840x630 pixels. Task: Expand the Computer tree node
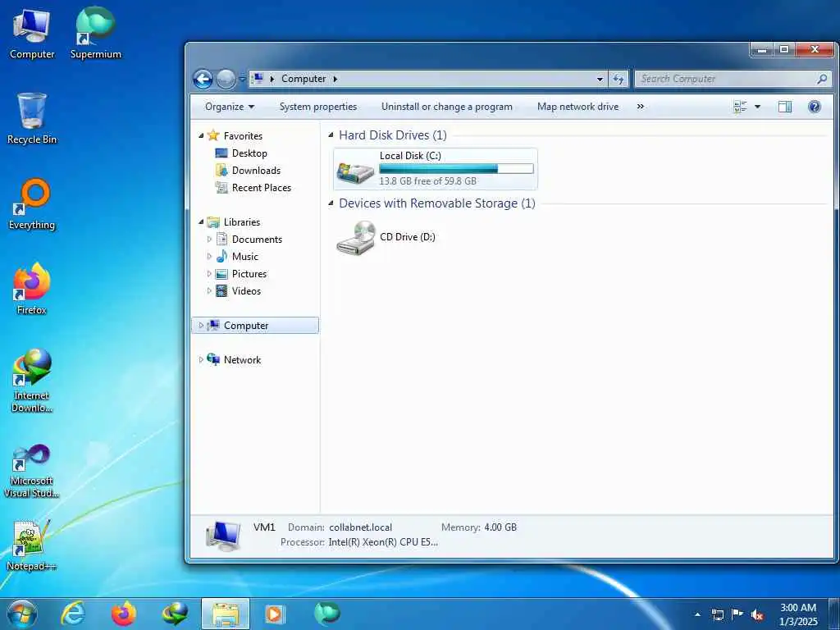(201, 325)
